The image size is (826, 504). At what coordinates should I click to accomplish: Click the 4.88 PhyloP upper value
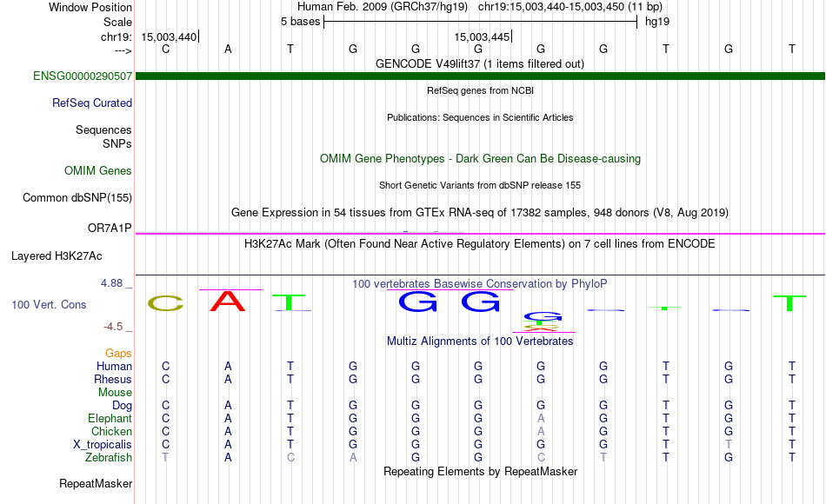pos(111,282)
